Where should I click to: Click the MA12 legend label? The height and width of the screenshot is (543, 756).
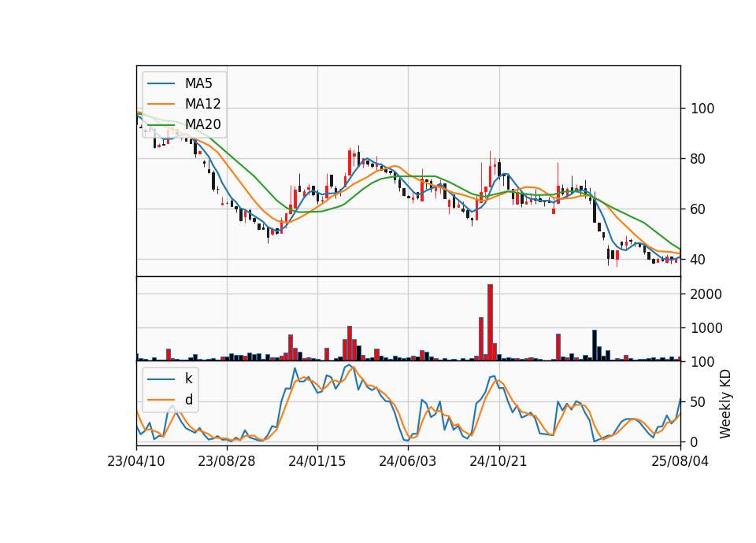(x=203, y=104)
